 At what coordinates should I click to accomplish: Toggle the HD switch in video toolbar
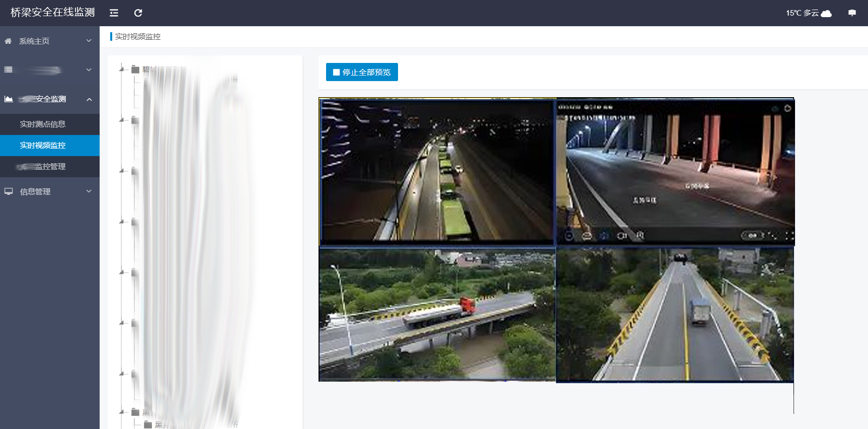pyautogui.click(x=752, y=236)
